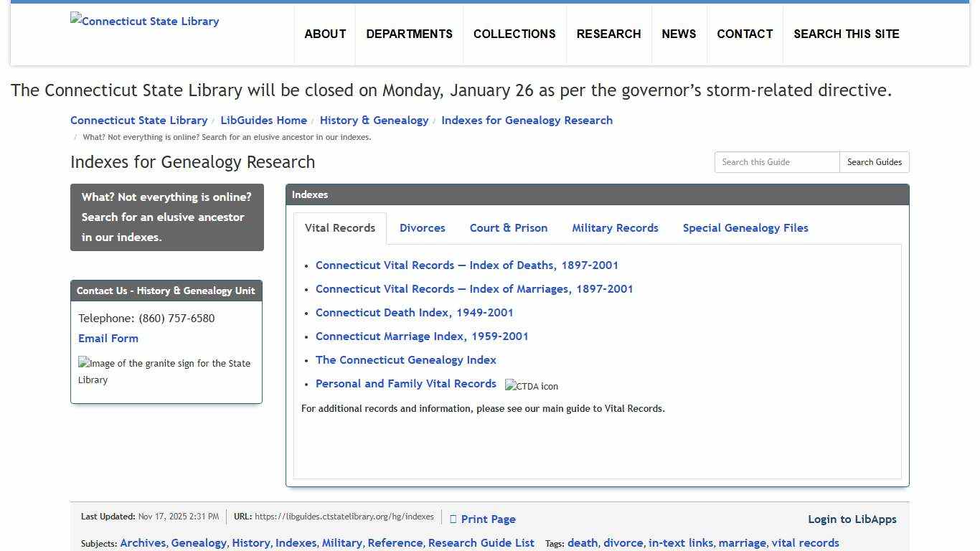This screenshot has width=980, height=551.
Task: Select the Military Records tab
Action: [x=615, y=227]
